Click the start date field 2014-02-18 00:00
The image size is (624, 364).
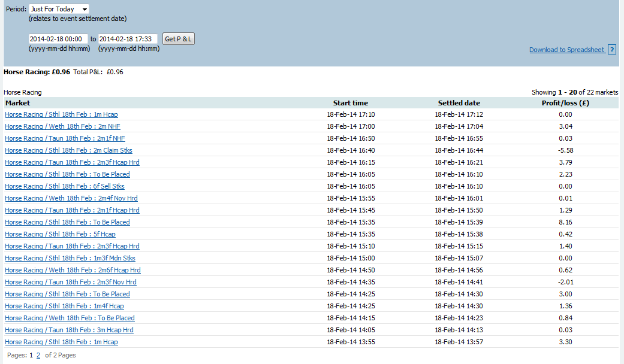[x=58, y=39]
